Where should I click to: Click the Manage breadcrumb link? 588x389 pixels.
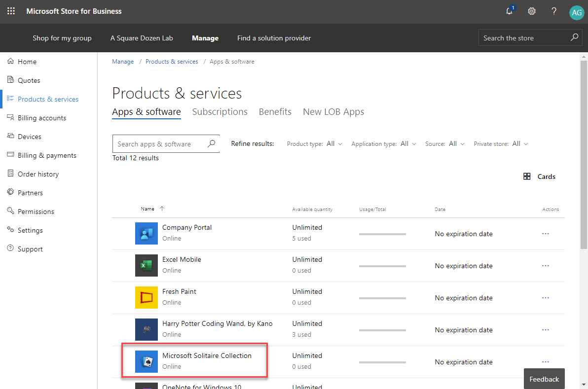pos(123,62)
